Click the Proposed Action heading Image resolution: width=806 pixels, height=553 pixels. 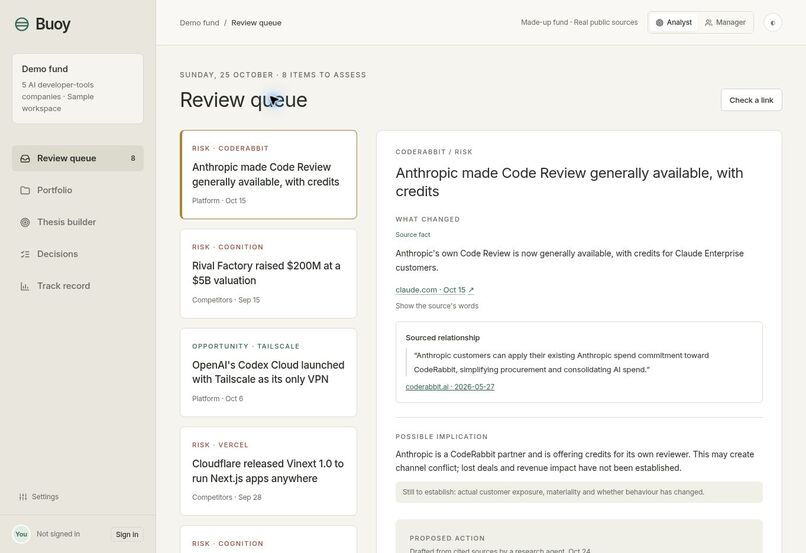click(447, 538)
